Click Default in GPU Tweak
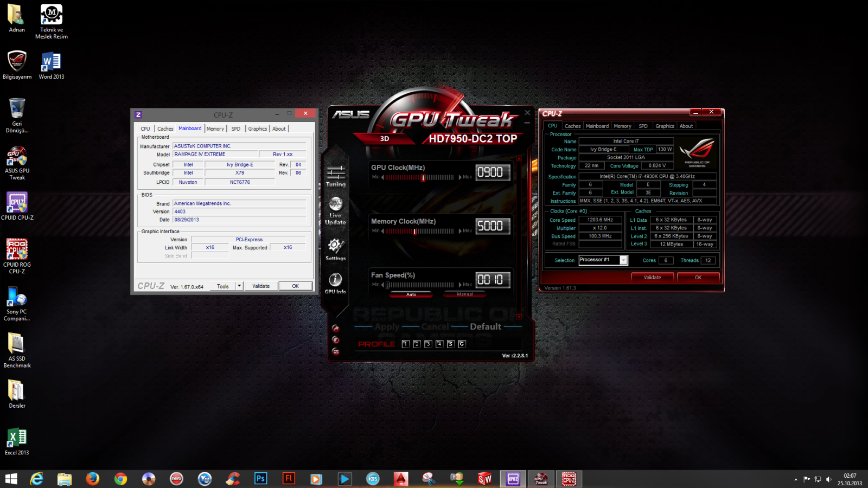Viewport: 868px width, 488px height. [486, 326]
